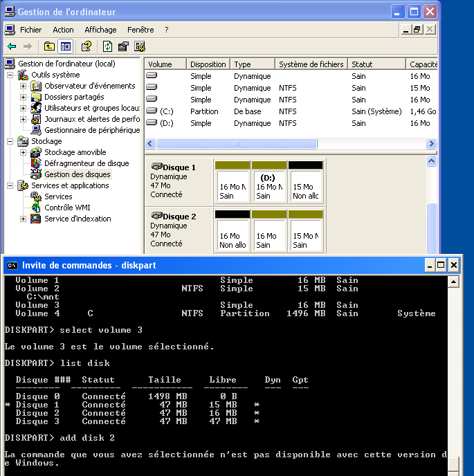Expand the Dossiers partagés node

(x=23, y=97)
